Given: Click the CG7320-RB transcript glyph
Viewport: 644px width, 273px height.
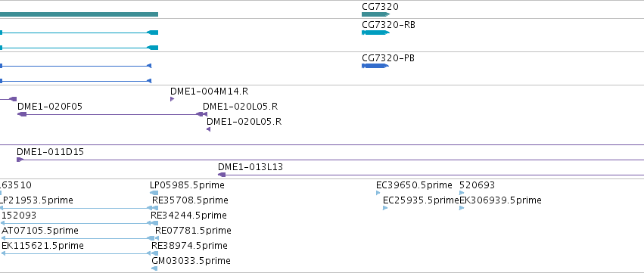Looking at the screenshot, I should point(375,33).
